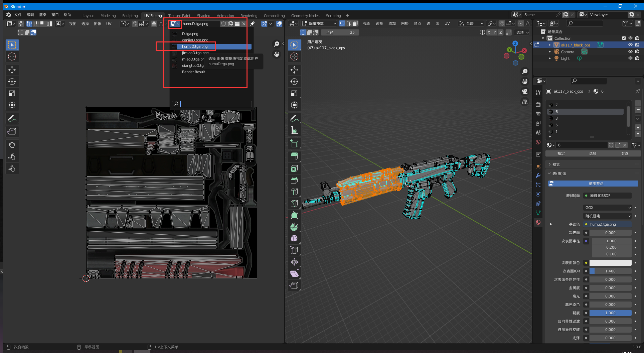Viewport: 644px width, 353px height.
Task: Click the 次表面颜色 white color swatch
Action: 610,263
